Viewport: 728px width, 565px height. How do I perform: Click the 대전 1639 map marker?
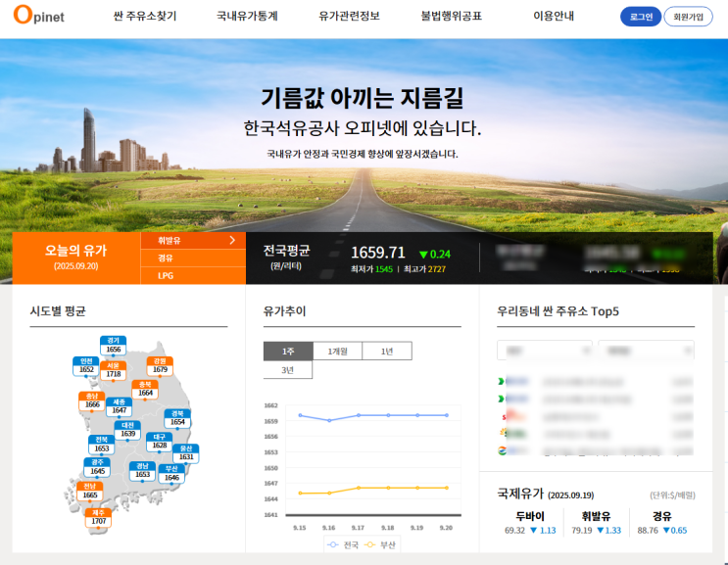coord(127,430)
